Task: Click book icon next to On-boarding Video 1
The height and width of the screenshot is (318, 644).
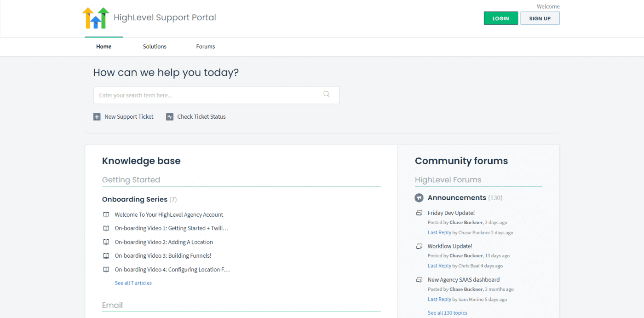Action: tap(106, 228)
